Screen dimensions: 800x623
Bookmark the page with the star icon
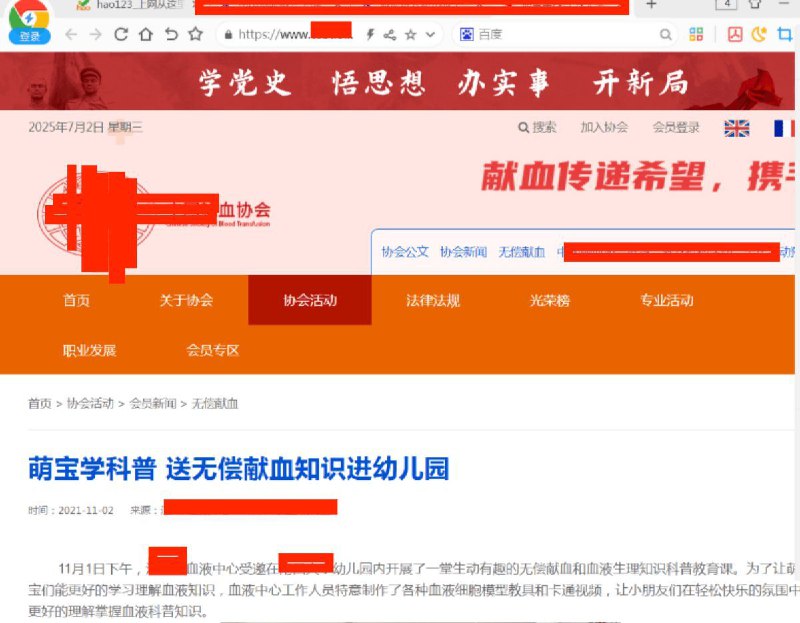pos(412,33)
